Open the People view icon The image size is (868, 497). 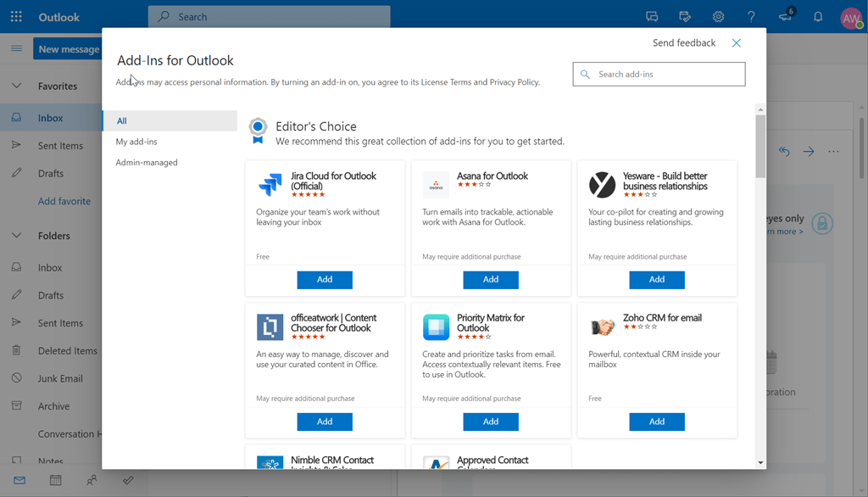point(92,480)
